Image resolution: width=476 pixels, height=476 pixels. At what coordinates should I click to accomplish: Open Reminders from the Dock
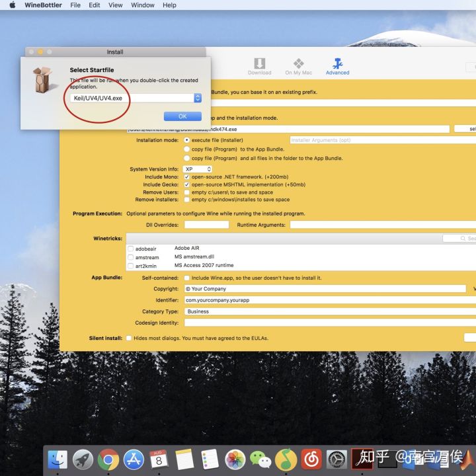pos(210,459)
